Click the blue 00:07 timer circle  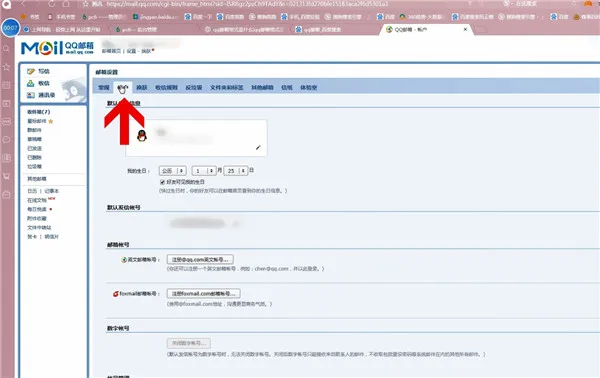click(x=10, y=28)
